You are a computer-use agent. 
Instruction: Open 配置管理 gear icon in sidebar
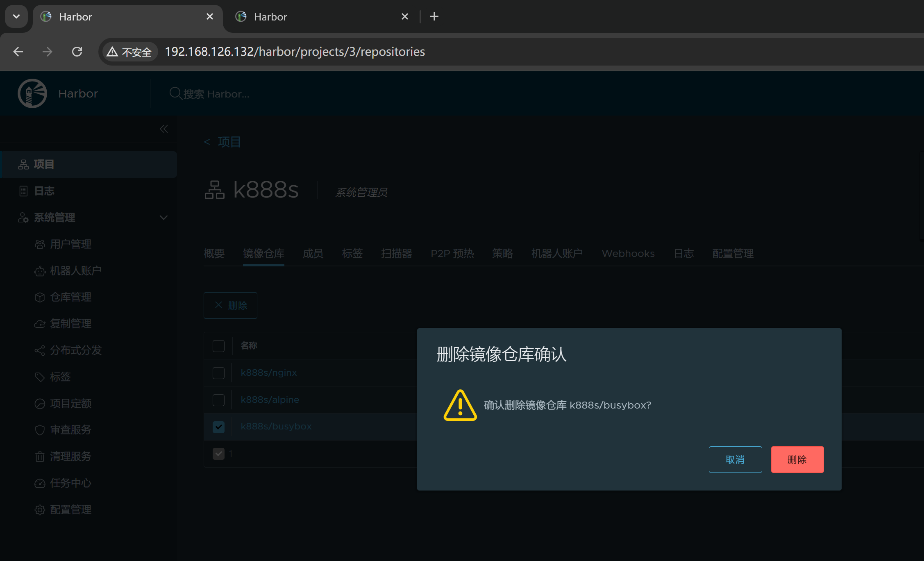(40, 510)
